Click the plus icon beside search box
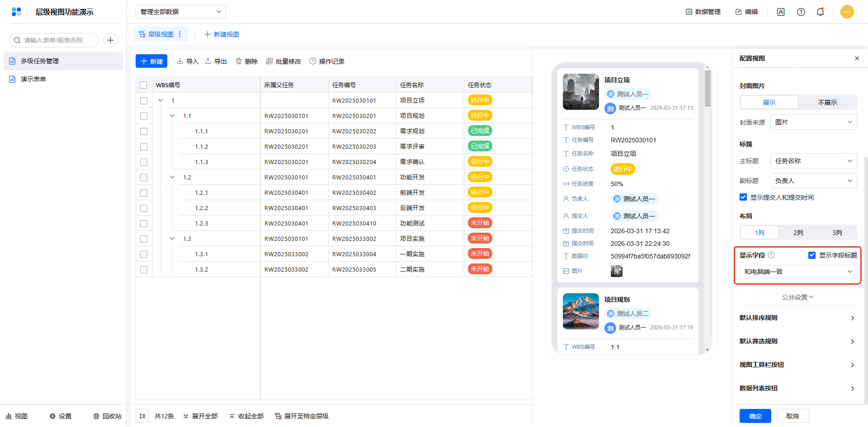868x427 pixels. coord(110,40)
